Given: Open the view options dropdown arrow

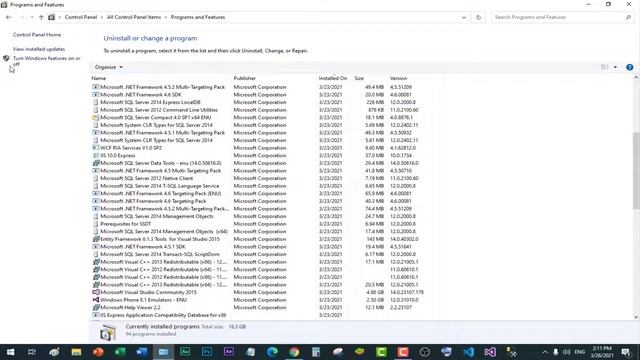Looking at the screenshot, I should (615, 67).
